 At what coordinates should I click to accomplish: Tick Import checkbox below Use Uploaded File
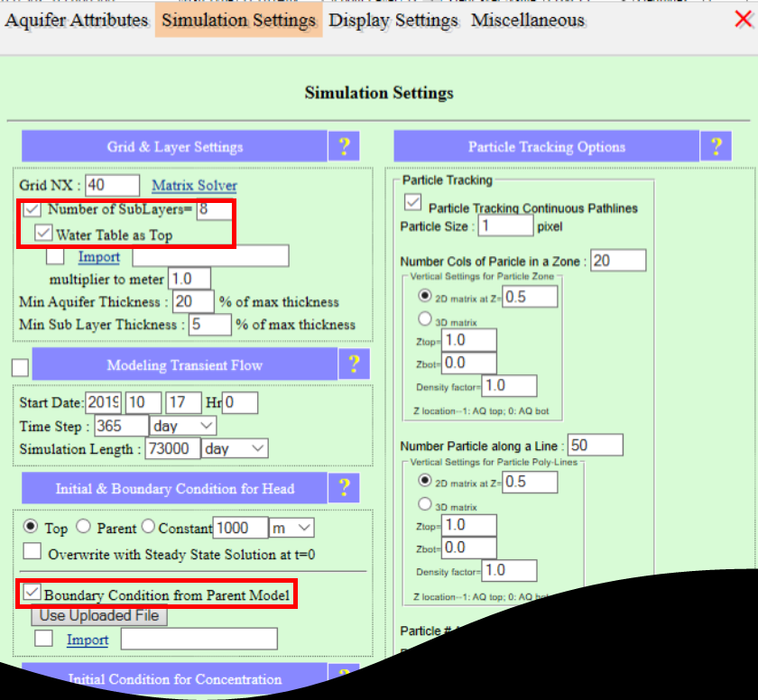pyautogui.click(x=43, y=638)
